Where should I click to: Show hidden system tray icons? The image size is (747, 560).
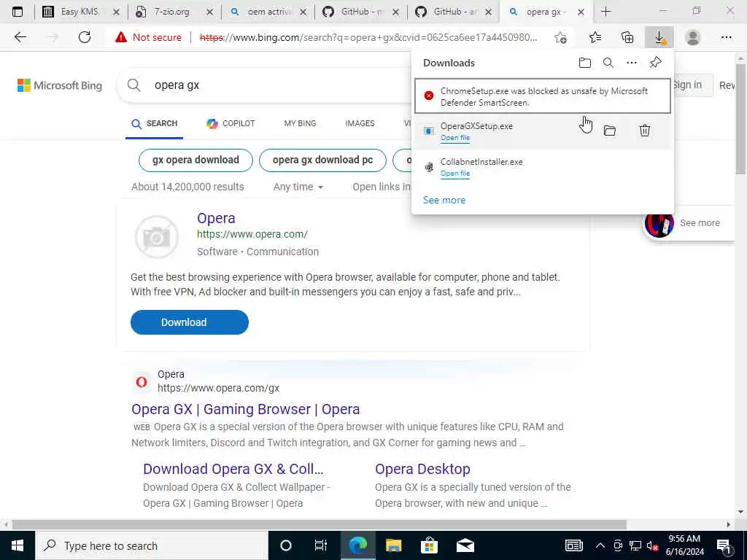(x=600, y=545)
